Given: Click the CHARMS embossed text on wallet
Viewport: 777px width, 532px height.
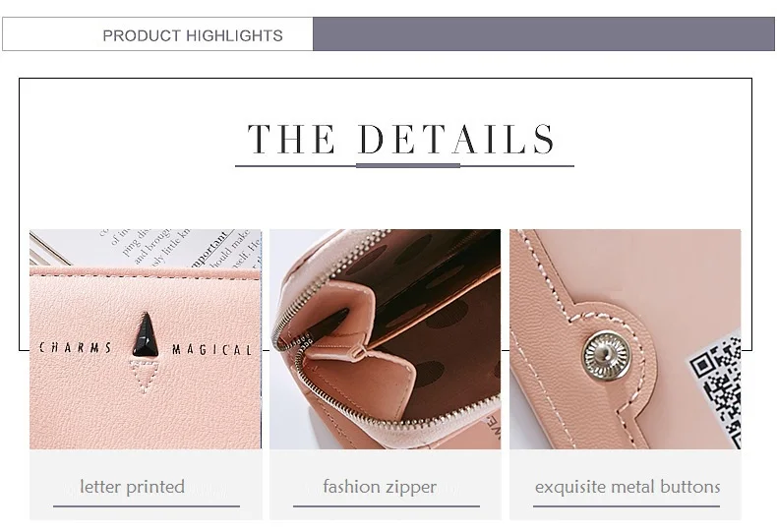Looking at the screenshot, I should [76, 348].
